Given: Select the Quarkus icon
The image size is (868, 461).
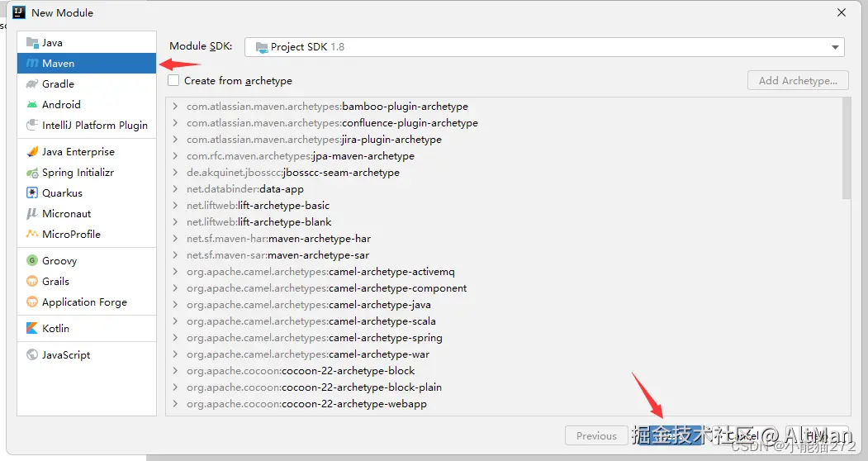Looking at the screenshot, I should point(32,192).
